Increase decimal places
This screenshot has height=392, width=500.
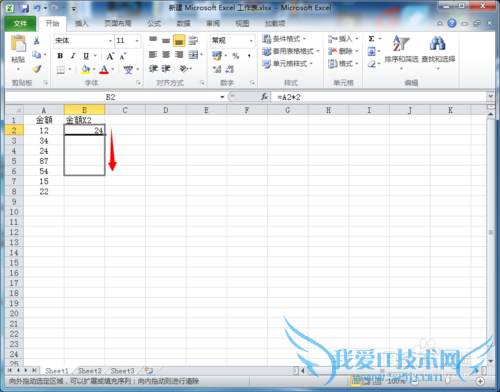[217, 69]
